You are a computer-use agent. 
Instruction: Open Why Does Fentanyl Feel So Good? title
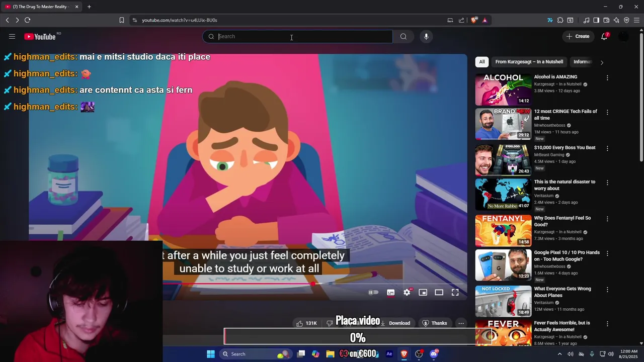click(x=562, y=221)
